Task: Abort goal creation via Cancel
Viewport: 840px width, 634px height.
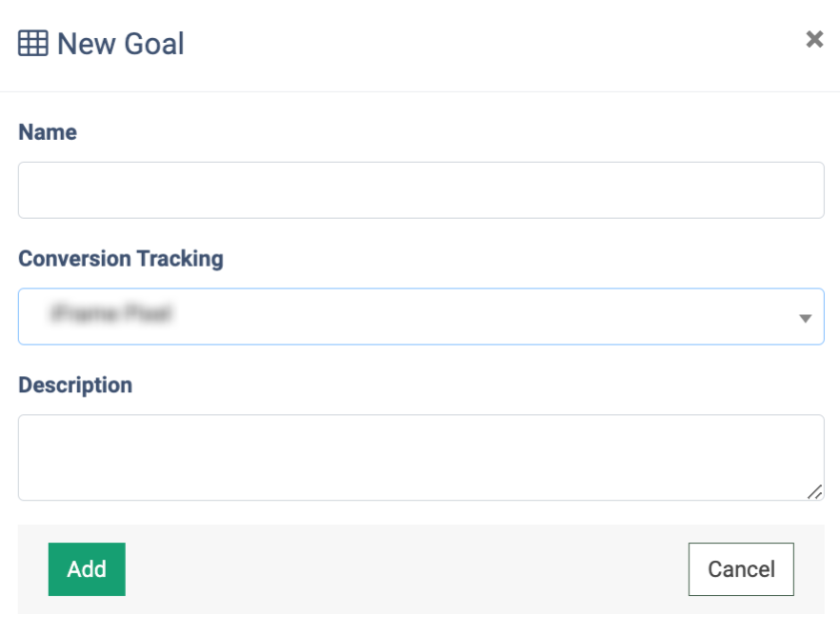Action: click(x=741, y=569)
